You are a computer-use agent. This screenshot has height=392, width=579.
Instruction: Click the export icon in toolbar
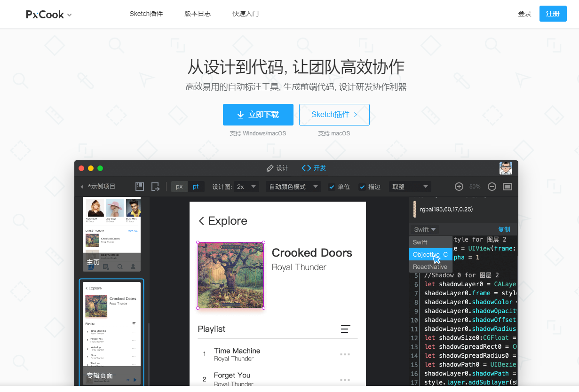156,187
